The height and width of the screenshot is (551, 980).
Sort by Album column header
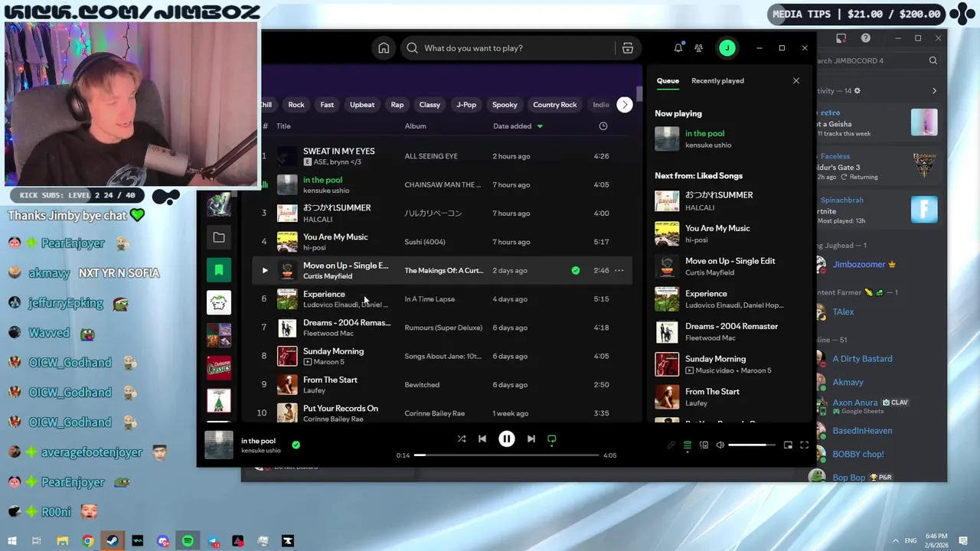(x=416, y=126)
